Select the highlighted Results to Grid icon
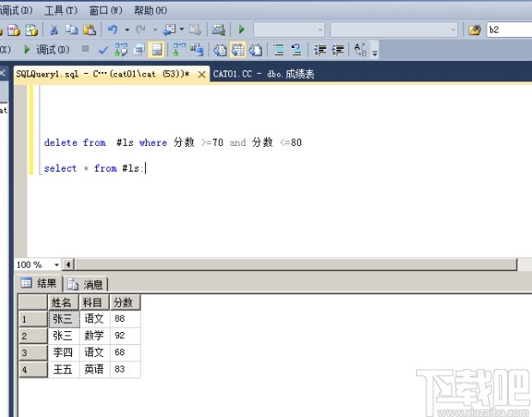This screenshot has height=417, width=532. point(238,50)
